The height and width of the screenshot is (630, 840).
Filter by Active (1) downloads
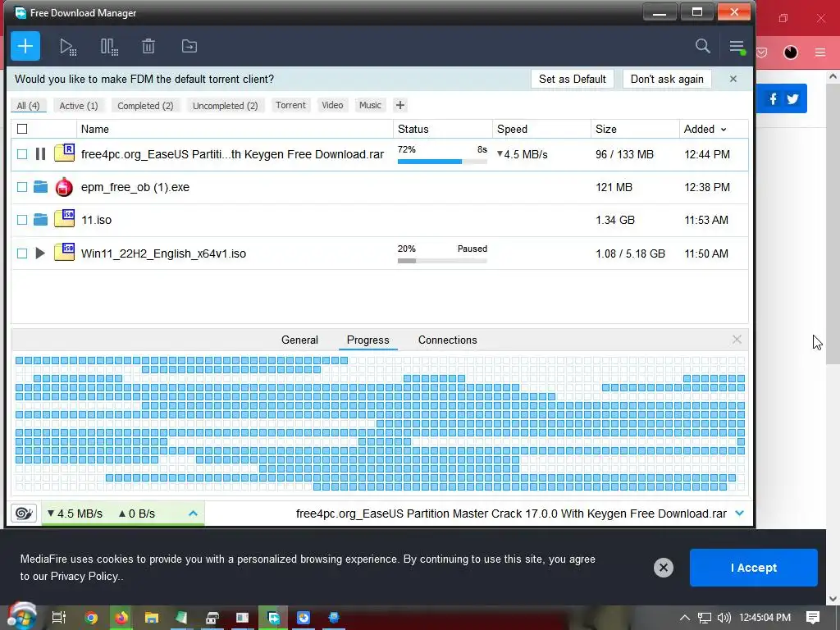[x=79, y=106]
